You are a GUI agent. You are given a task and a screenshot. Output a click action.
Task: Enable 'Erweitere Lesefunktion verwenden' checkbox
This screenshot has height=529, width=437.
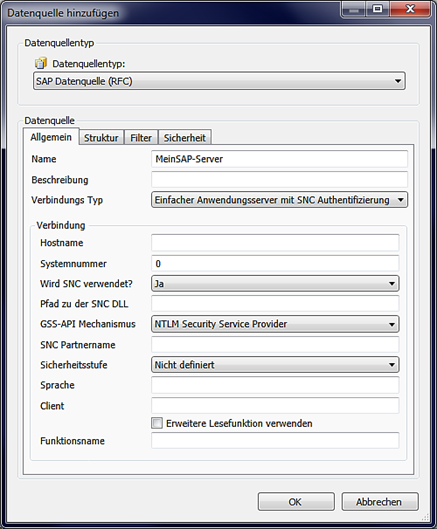(x=157, y=423)
